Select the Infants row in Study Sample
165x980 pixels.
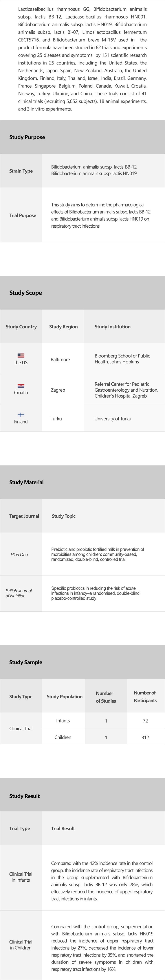pyautogui.click(x=63, y=720)
